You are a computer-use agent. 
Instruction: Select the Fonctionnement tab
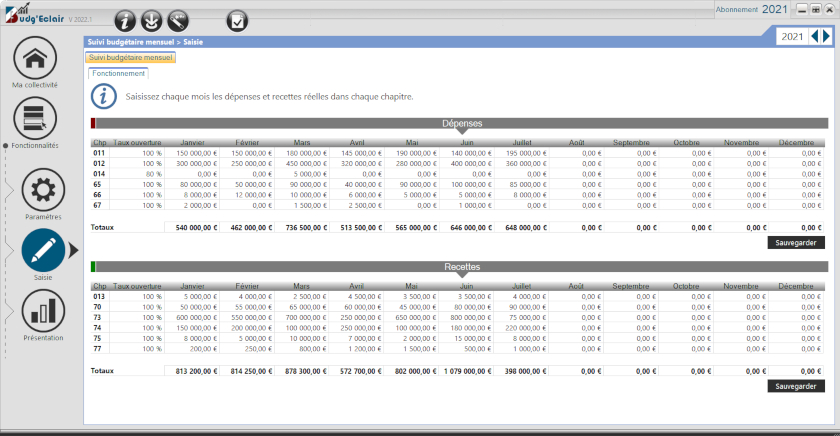[x=119, y=73]
